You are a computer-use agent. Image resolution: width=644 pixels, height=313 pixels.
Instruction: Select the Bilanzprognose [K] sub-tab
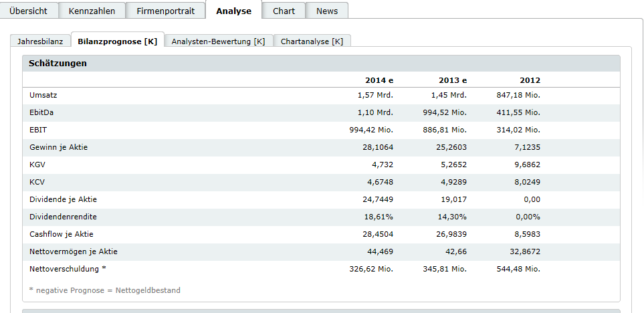click(x=118, y=41)
